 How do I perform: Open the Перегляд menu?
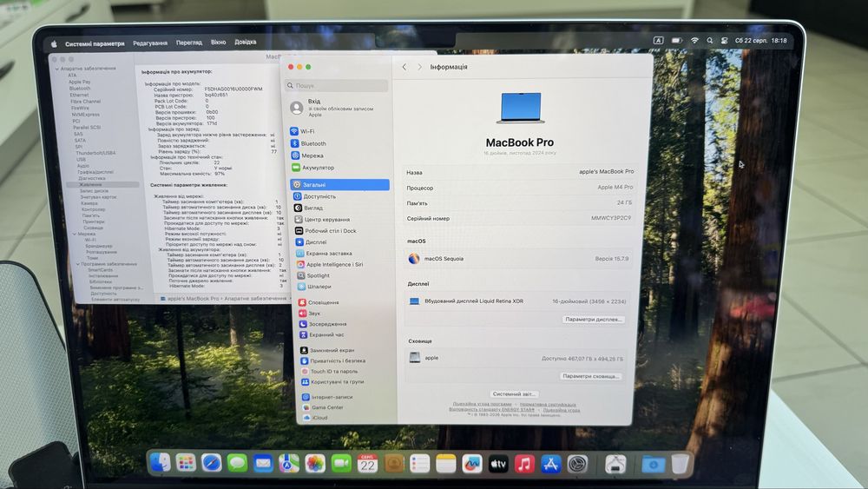pyautogui.click(x=188, y=42)
